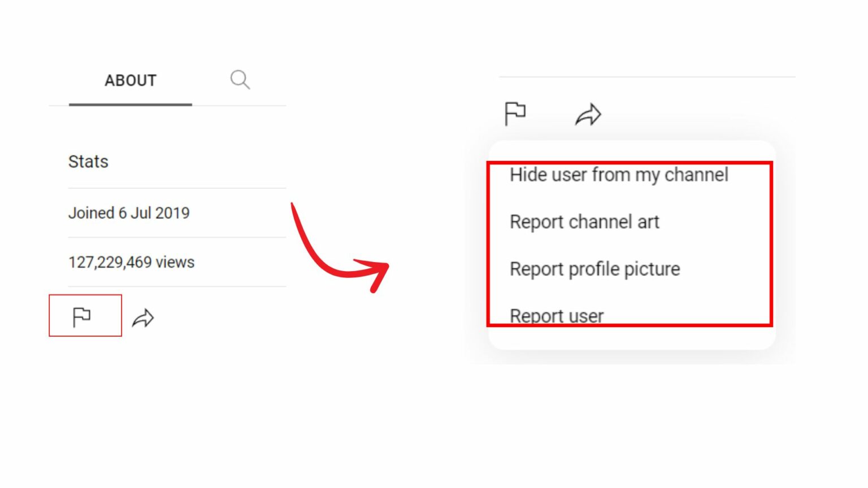Choose Report user from the menu
Screen dimensions: 868x488
[556, 315]
